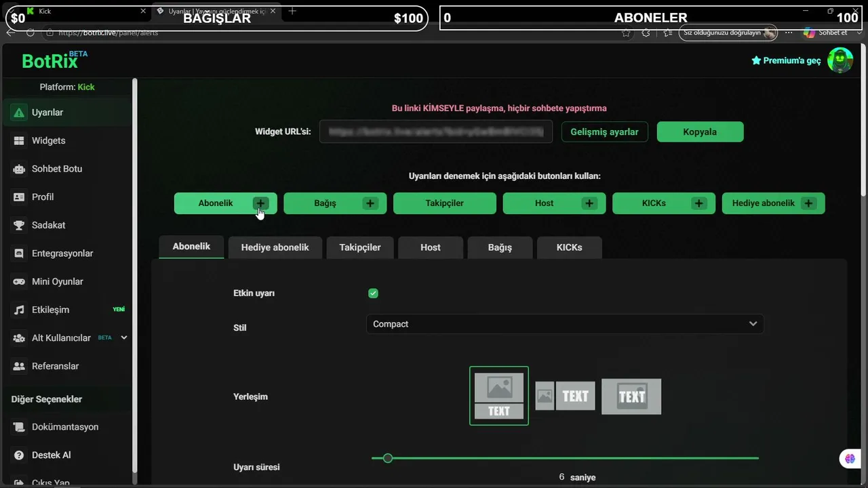Click the Siz olduğunuzu doğrulayın profile button

pyautogui.click(x=728, y=33)
